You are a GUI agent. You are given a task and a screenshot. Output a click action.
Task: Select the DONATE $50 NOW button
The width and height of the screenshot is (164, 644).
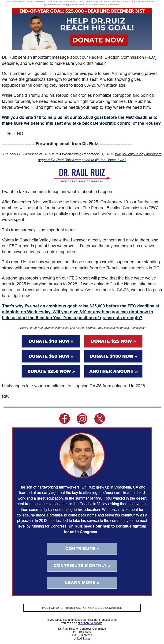tap(51, 356)
